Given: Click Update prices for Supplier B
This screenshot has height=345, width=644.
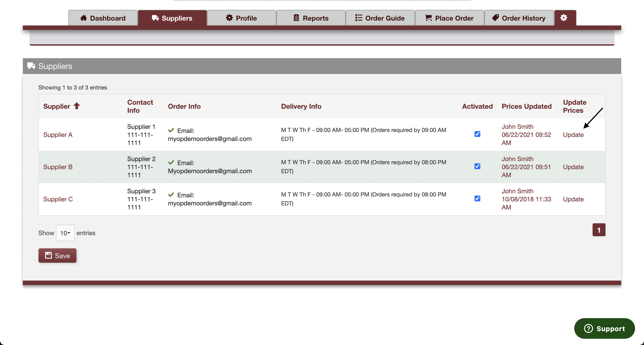Looking at the screenshot, I should tap(573, 167).
